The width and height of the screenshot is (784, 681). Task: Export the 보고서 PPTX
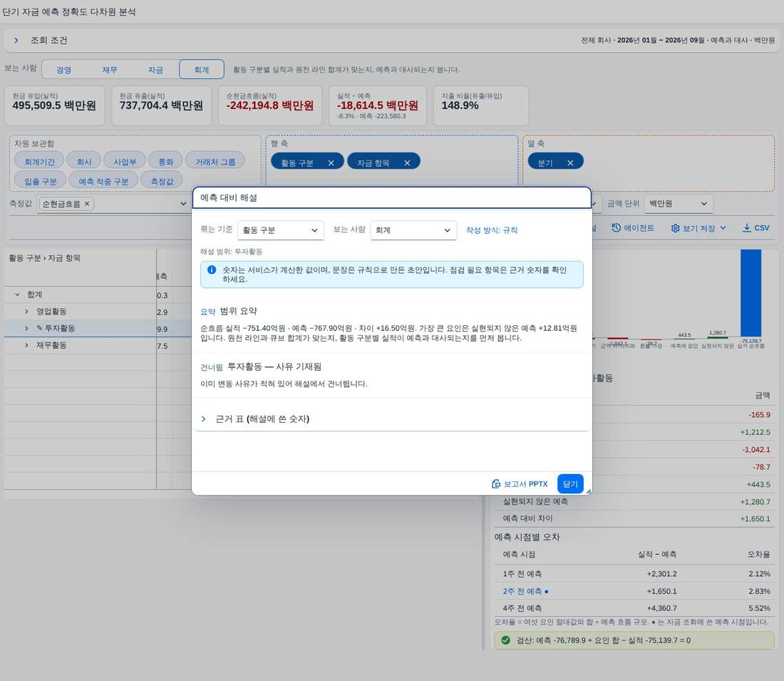(x=520, y=484)
